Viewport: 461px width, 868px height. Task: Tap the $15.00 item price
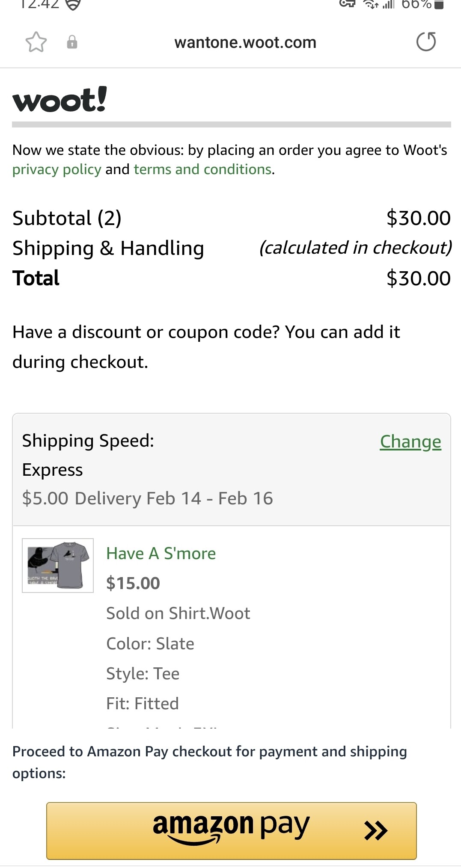point(133,584)
